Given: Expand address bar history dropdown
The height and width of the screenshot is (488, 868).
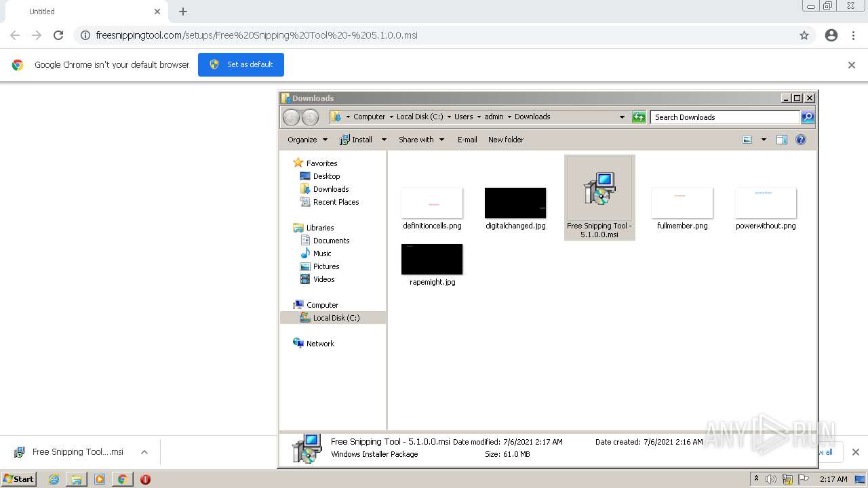Looking at the screenshot, I should click(622, 117).
